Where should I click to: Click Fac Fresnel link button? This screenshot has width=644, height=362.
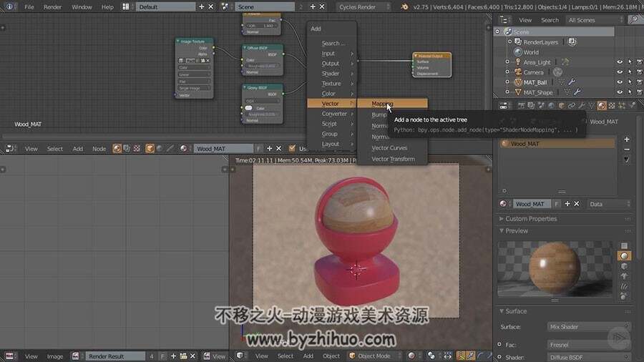589,345
